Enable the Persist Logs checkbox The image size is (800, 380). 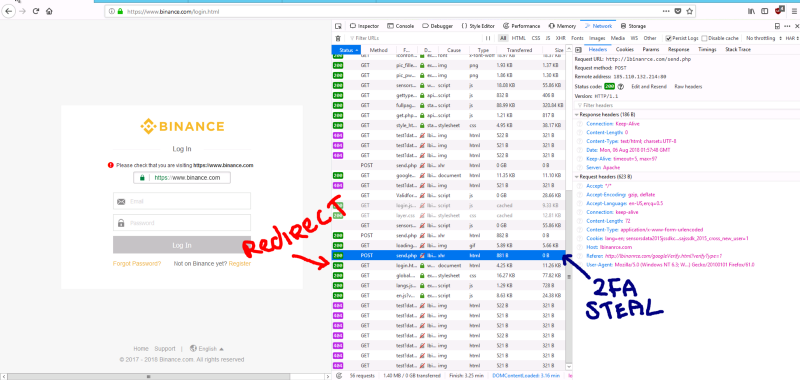[668, 38]
